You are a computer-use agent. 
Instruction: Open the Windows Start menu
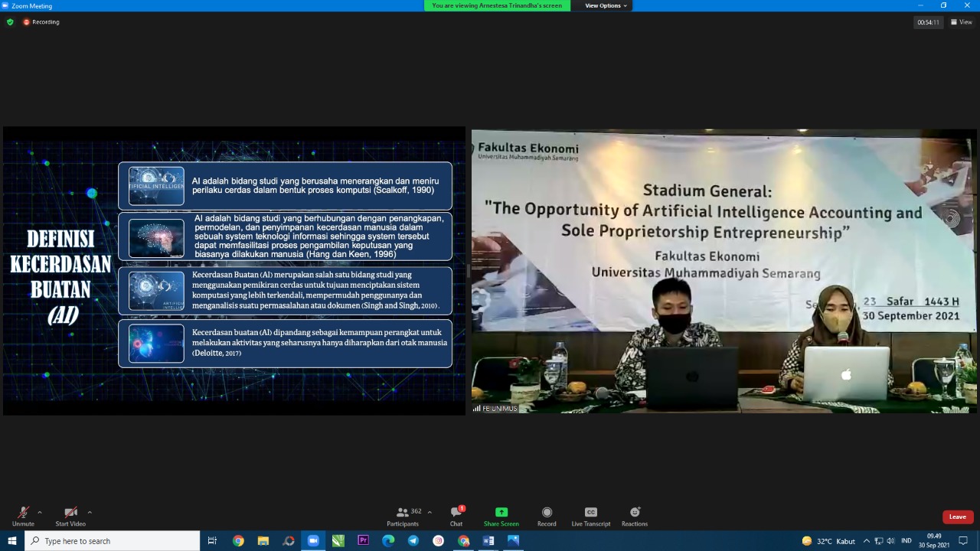[x=12, y=541]
